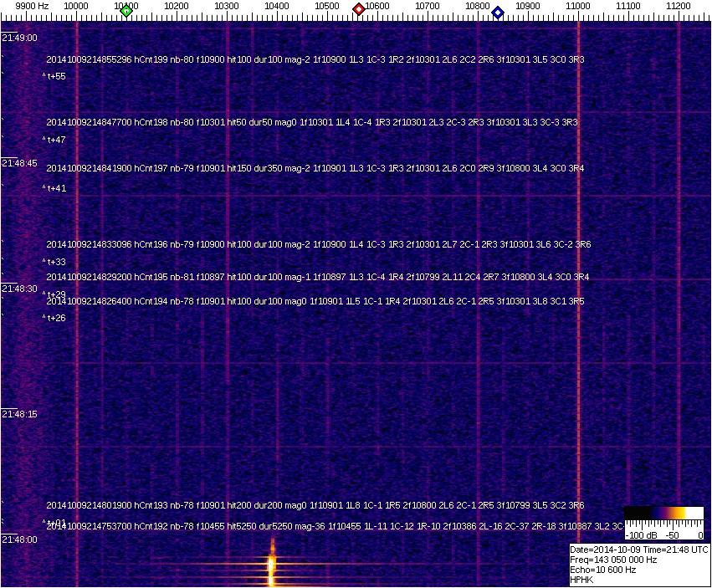Select the red diamond frequency marker
The height and width of the screenshot is (588, 712).
point(359,9)
